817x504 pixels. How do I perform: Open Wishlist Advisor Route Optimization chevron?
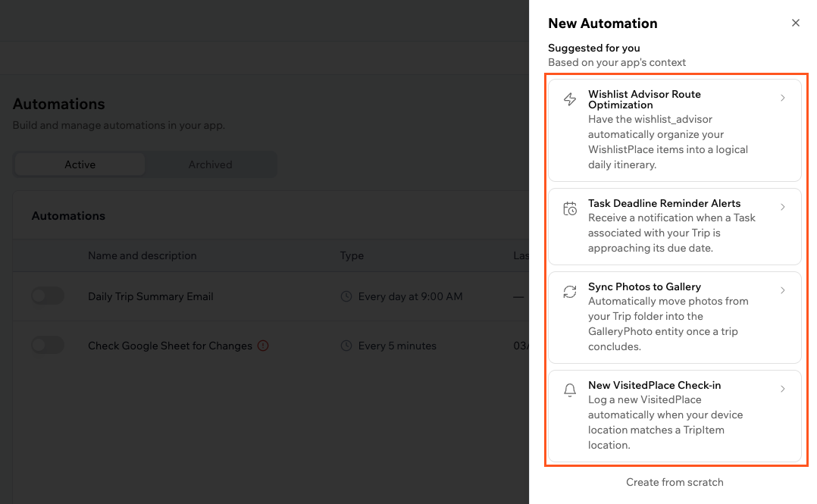click(783, 98)
